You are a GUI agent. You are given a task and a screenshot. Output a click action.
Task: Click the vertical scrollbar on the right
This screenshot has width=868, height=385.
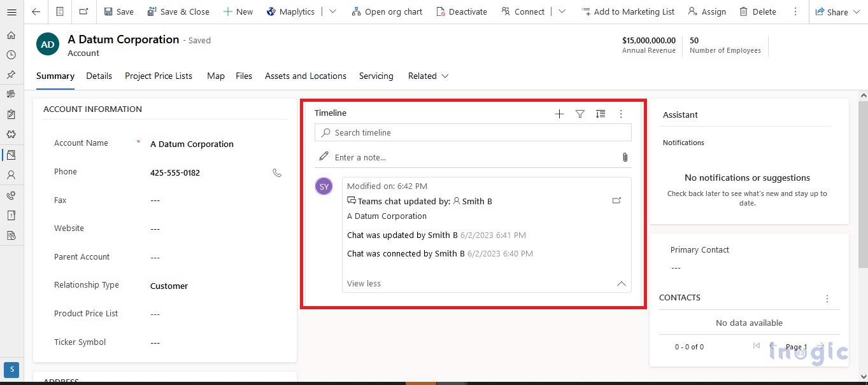pos(862,185)
